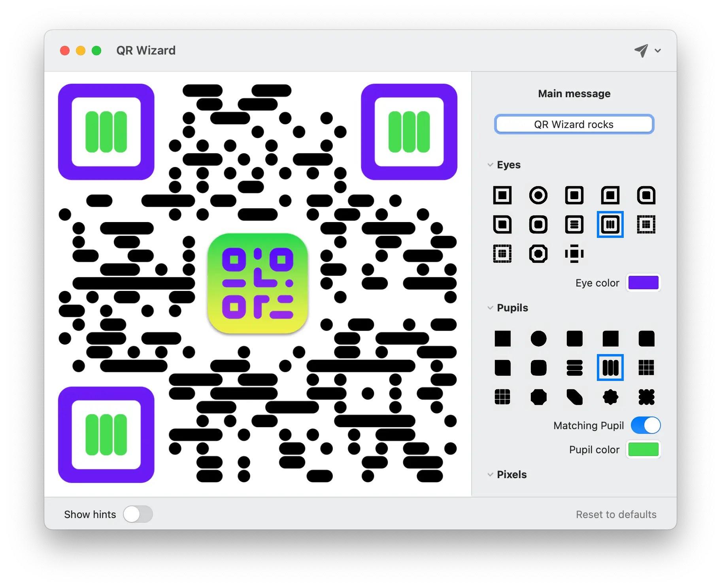Enable the Show hints toggle

click(x=138, y=514)
